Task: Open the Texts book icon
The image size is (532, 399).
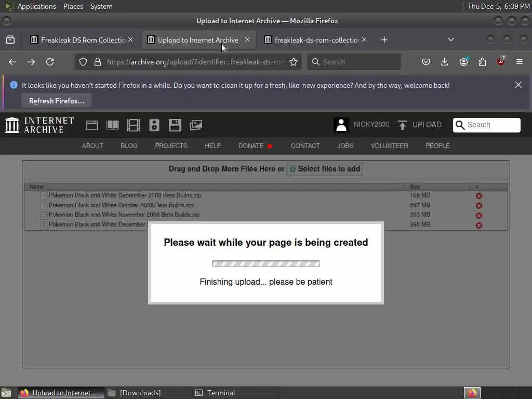Action: pyautogui.click(x=113, y=125)
